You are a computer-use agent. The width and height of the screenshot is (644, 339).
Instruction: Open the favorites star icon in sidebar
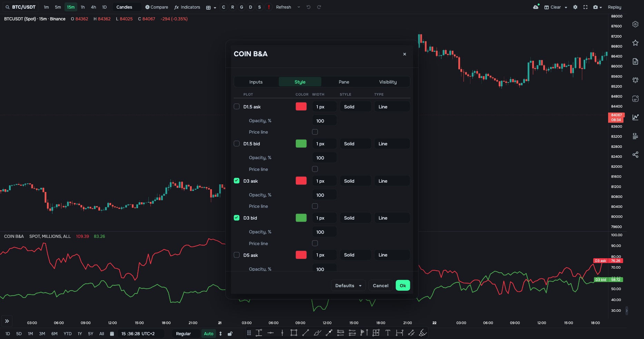(635, 43)
